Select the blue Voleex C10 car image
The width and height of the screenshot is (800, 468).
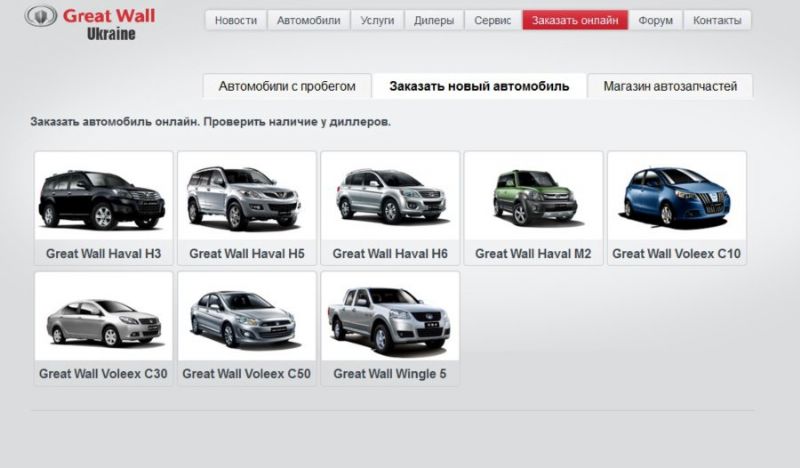676,197
